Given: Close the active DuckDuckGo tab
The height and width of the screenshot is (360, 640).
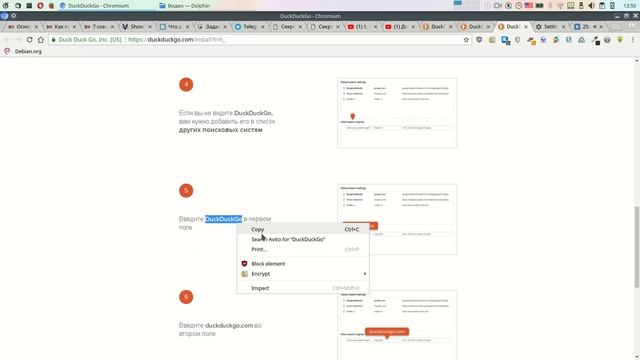Looking at the screenshot, I should point(526,27).
